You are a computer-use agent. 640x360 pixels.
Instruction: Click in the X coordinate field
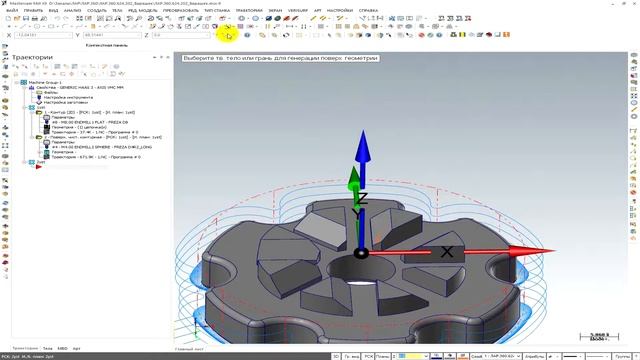tap(43, 36)
